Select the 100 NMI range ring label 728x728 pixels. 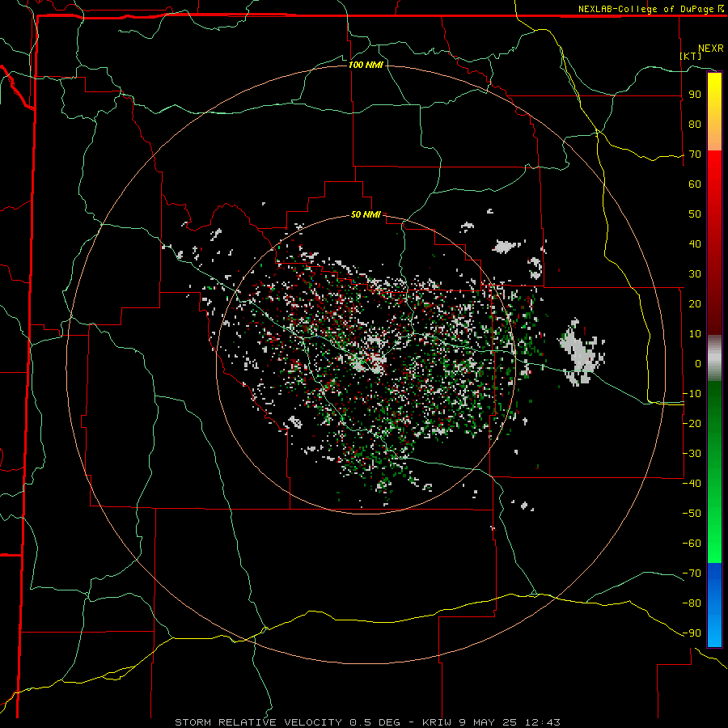[x=366, y=65]
